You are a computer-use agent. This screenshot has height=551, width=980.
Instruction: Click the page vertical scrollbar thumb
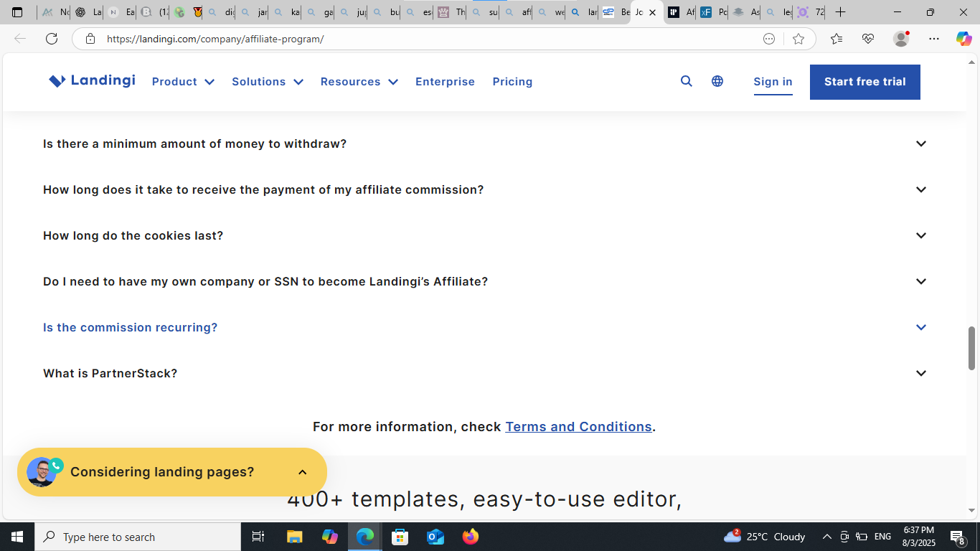point(972,348)
